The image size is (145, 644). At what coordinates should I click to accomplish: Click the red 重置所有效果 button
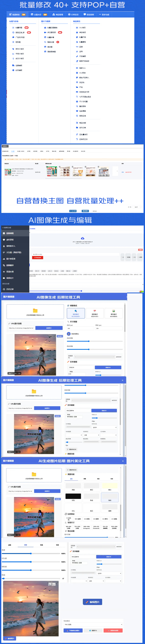[113, 630]
